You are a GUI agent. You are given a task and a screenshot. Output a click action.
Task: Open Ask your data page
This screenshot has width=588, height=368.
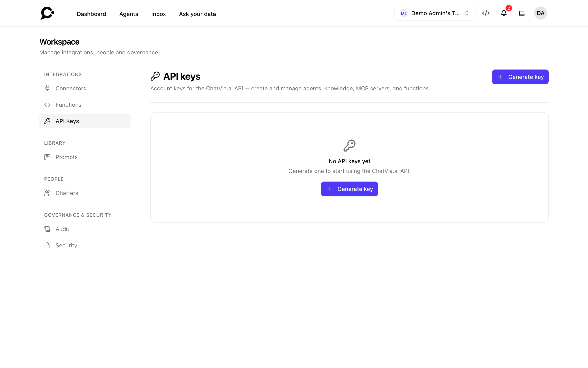(197, 14)
